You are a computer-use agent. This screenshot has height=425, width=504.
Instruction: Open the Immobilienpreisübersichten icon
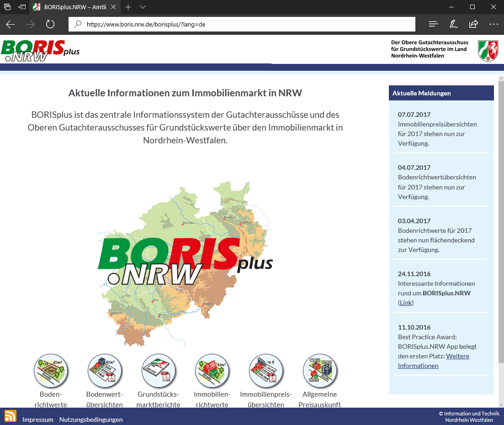[x=266, y=371]
